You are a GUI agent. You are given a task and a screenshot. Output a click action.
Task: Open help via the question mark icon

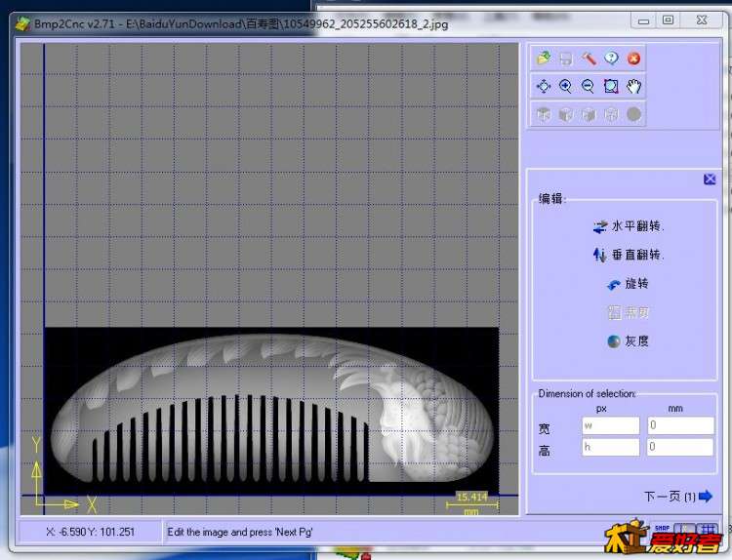(x=611, y=59)
